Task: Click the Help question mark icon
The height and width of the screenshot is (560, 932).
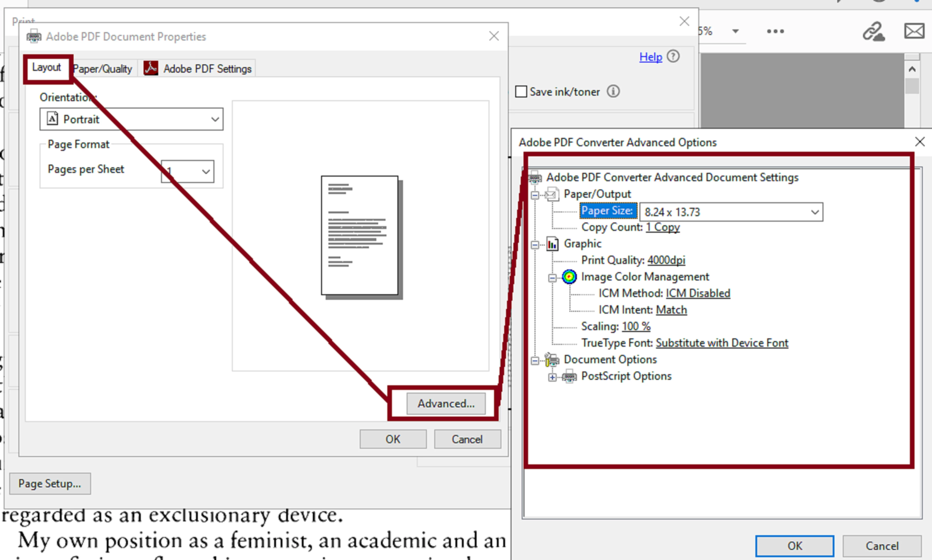Action: point(673,56)
